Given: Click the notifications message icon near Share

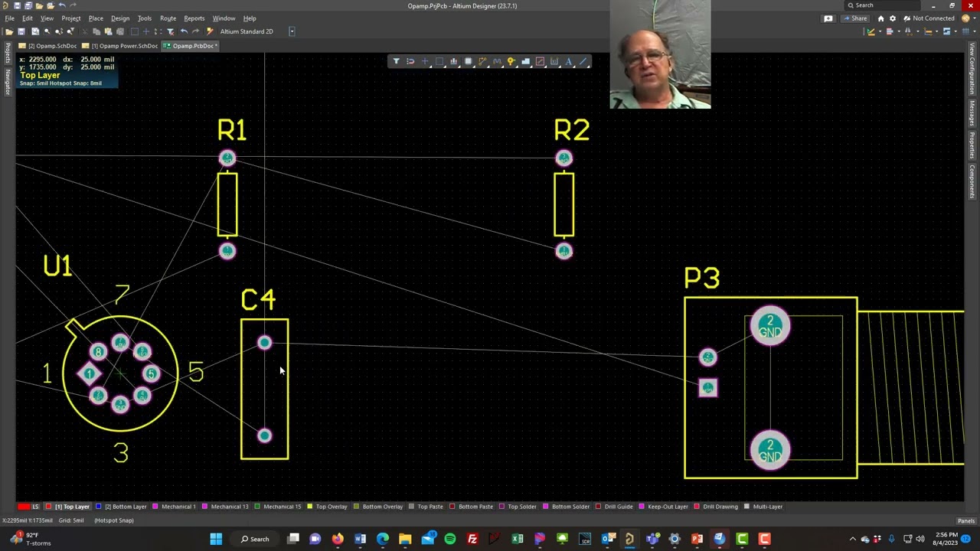Looking at the screenshot, I should pos(828,18).
